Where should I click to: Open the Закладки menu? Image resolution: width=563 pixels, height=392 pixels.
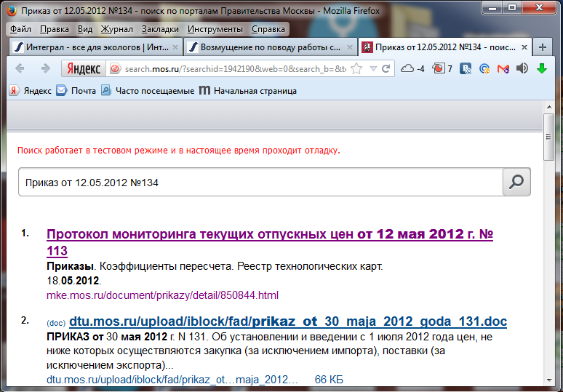pos(160,29)
